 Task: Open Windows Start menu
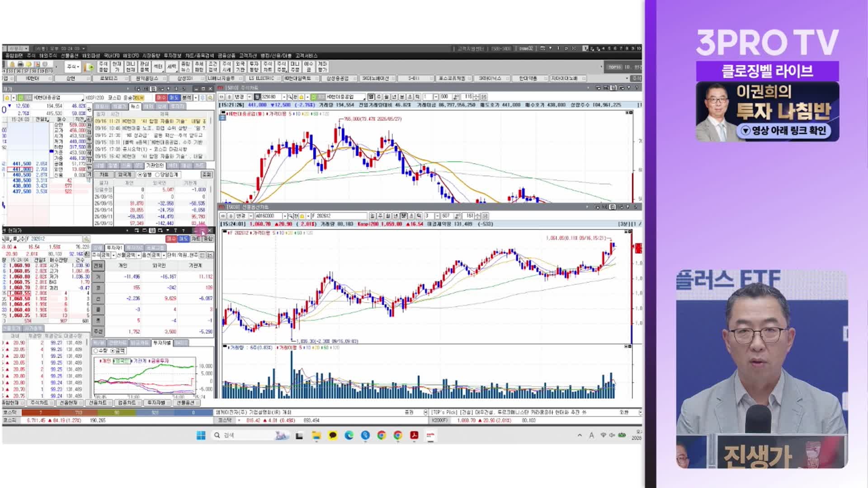point(201,435)
